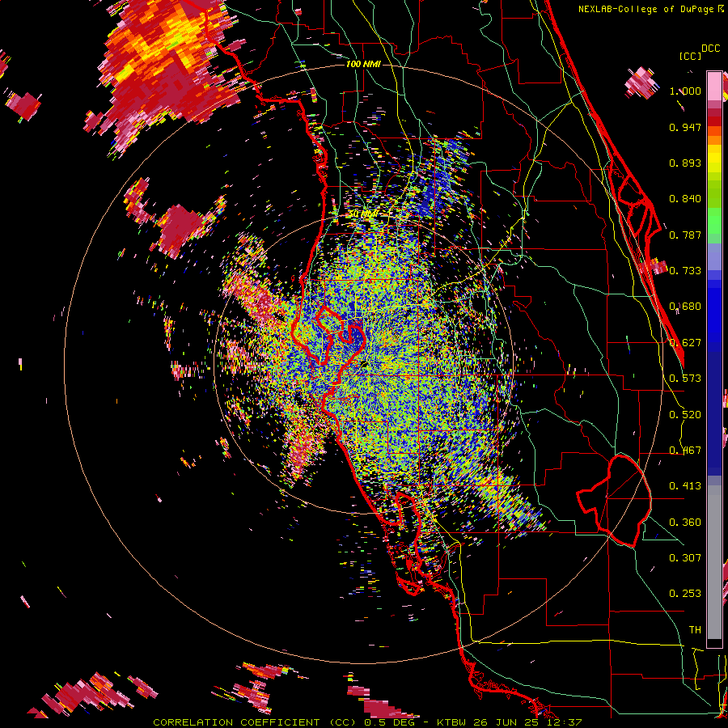The height and width of the screenshot is (728, 728).
Task: Click the 0.253 scale value
Action: pos(685,594)
